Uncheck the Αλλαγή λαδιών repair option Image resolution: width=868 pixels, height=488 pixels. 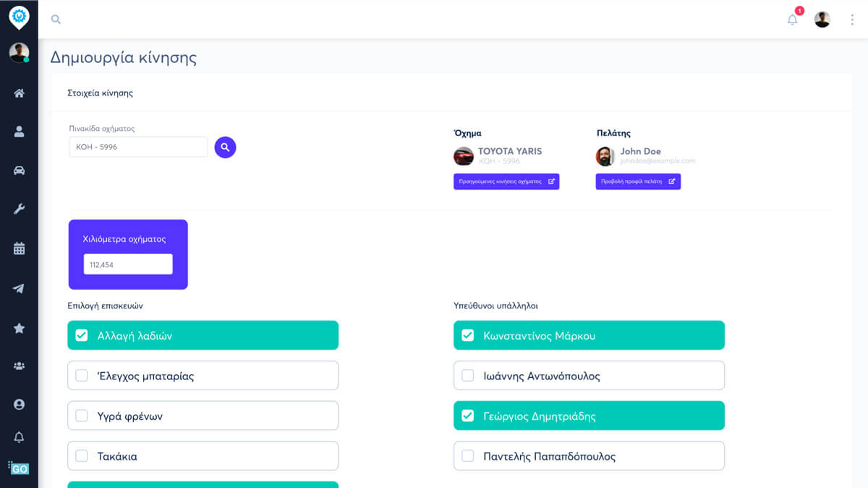[x=82, y=335]
